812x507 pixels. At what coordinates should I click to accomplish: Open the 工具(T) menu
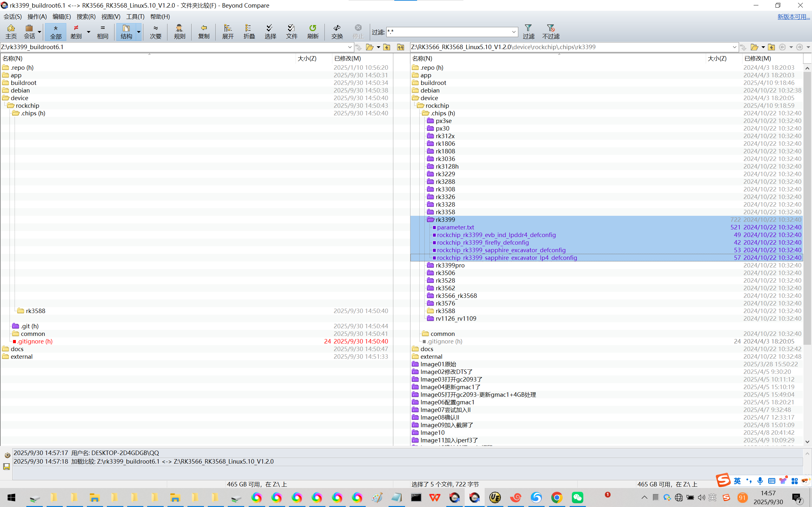click(x=135, y=16)
